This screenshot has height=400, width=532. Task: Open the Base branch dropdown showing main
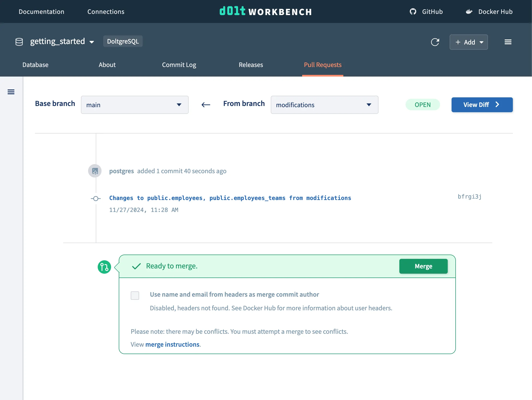point(135,105)
